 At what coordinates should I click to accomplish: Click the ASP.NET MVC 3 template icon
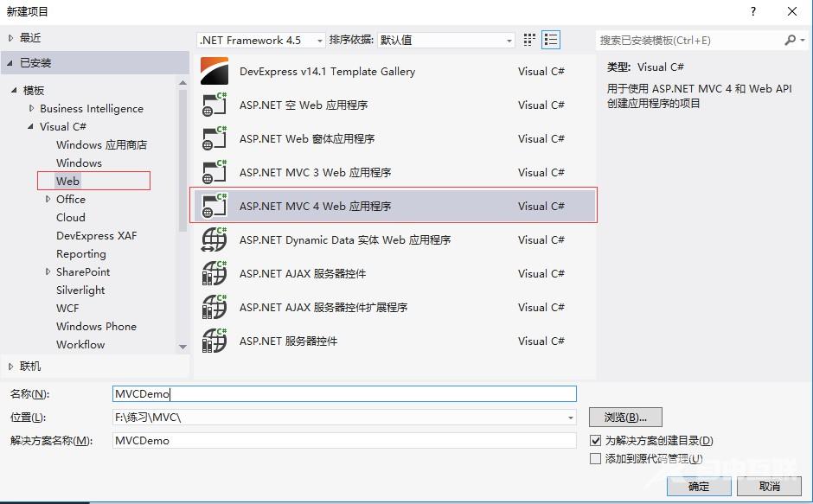[x=214, y=172]
